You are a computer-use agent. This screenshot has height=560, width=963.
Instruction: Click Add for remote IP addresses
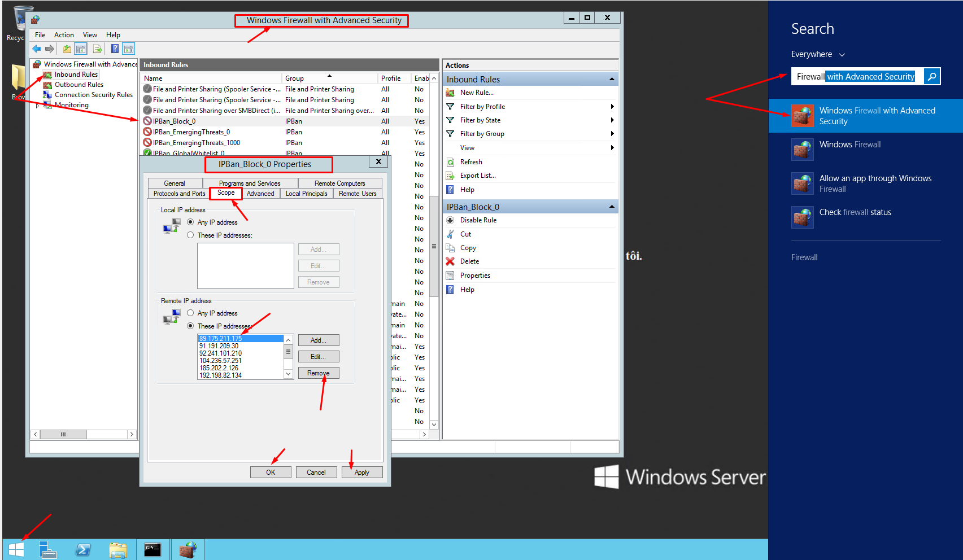coord(319,340)
